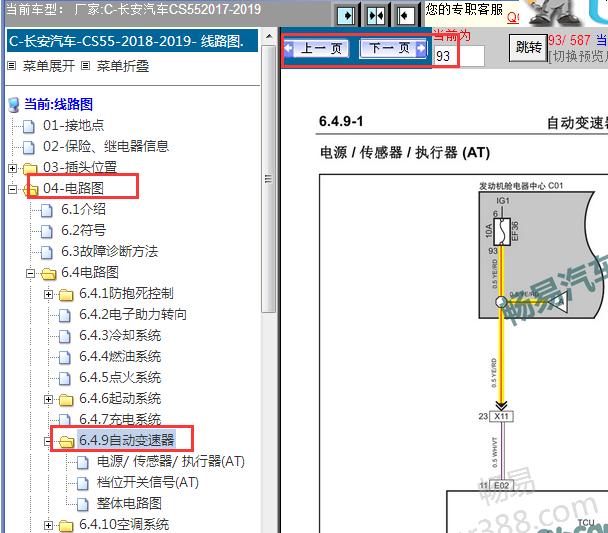Open the 6.3故障诊断方法 page
This screenshot has height=533, width=608.
tap(110, 251)
